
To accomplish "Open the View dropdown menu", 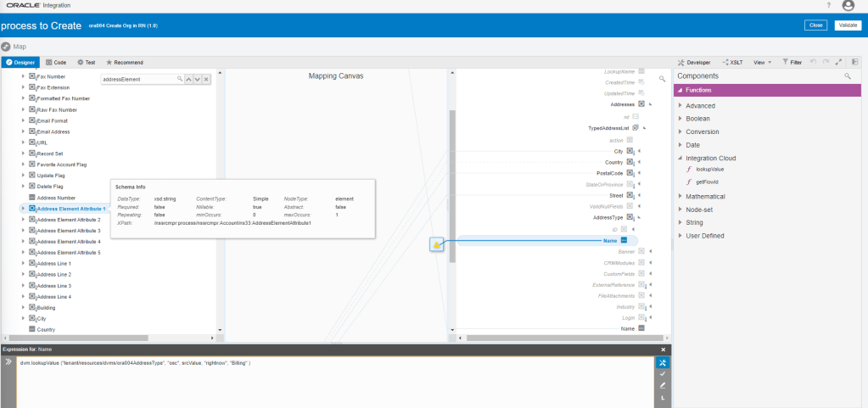I will pos(763,62).
